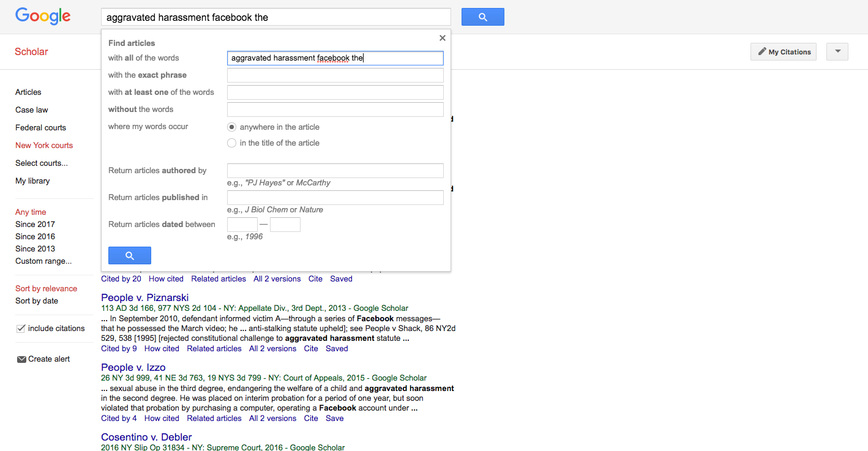Image resolution: width=868 pixels, height=451 pixels.
Task: Select 'in the title of the article' option
Action: (x=231, y=143)
